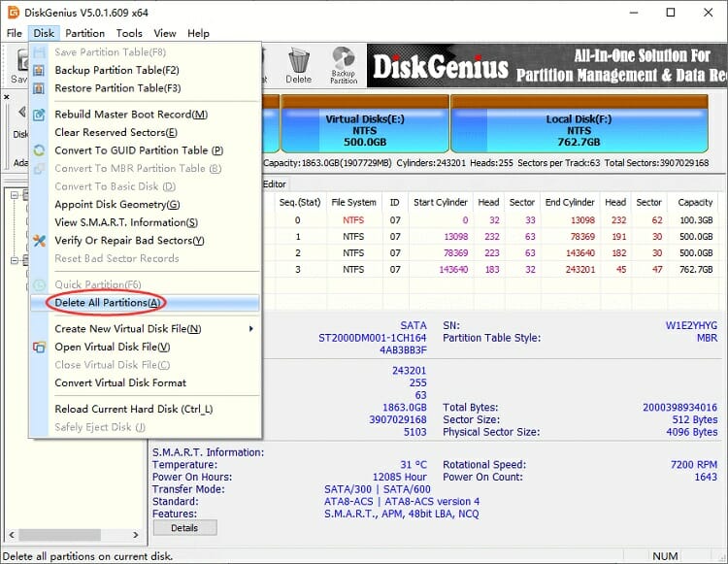728x564 pixels.
Task: Collapse the first disk tree node
Action: tap(14, 194)
